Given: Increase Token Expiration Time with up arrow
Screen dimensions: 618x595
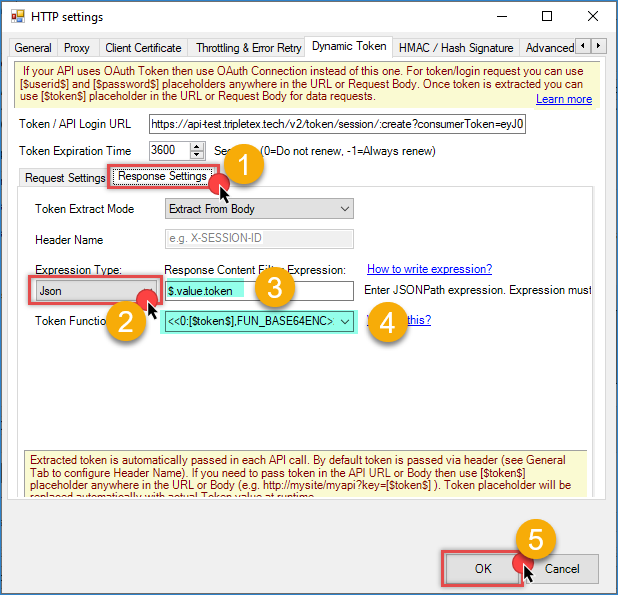Looking at the screenshot, I should point(195,146).
